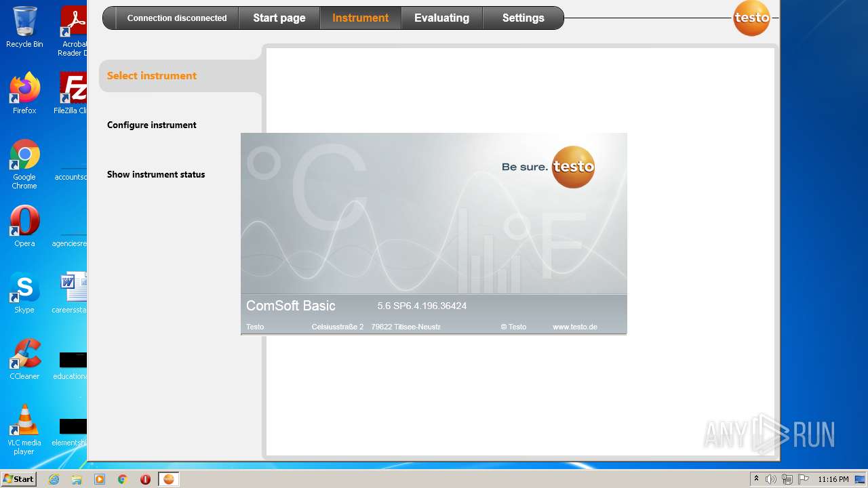868x488 pixels.
Task: Launch Internet Explorer from the taskbar
Action: (x=54, y=479)
